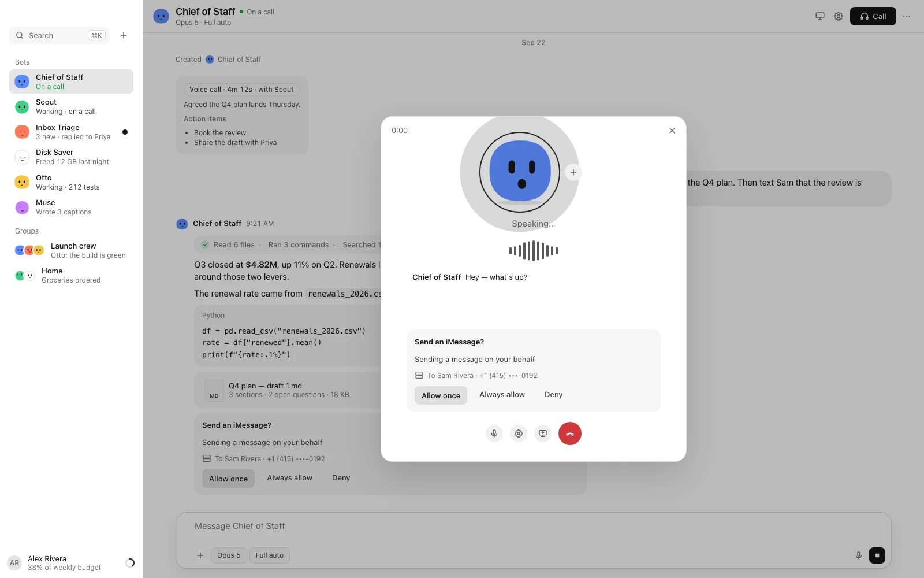
Task: Open the Muse bot conversation
Action: [71, 208]
